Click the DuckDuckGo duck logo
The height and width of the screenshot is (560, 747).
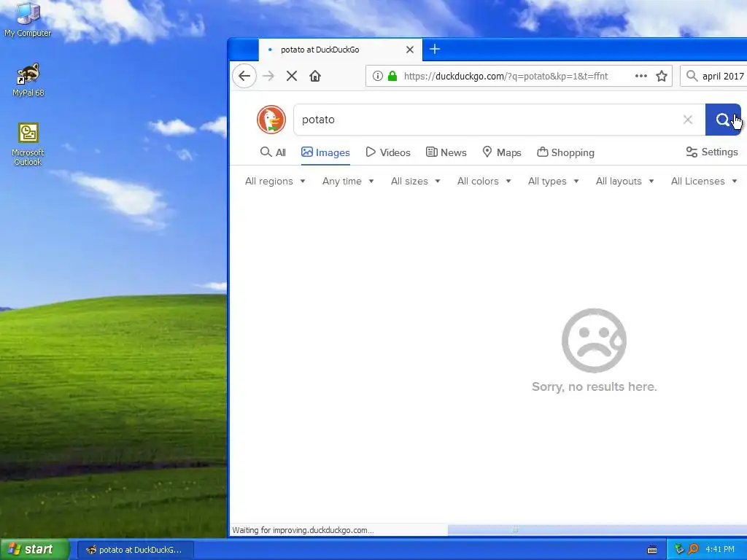271,120
